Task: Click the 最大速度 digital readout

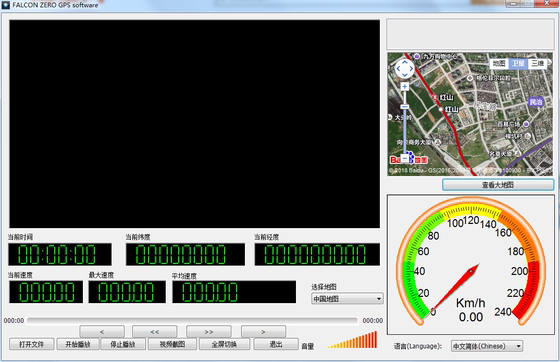Action: 127,292
